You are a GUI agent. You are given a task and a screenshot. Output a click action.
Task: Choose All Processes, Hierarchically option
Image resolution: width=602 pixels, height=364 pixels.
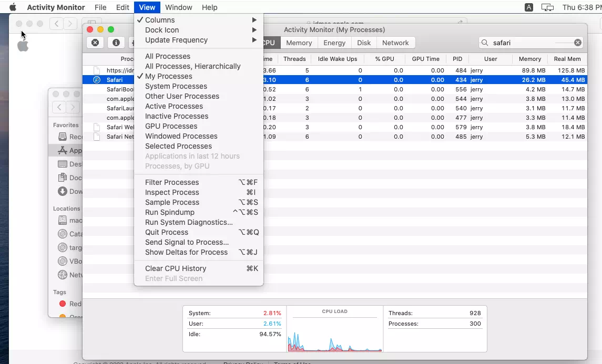tap(199, 66)
